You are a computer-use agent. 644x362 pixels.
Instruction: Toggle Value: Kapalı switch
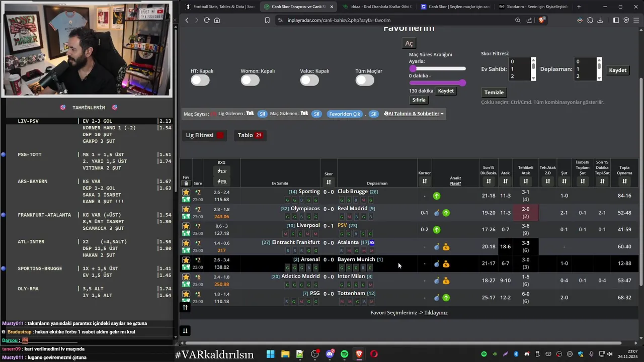point(309,80)
